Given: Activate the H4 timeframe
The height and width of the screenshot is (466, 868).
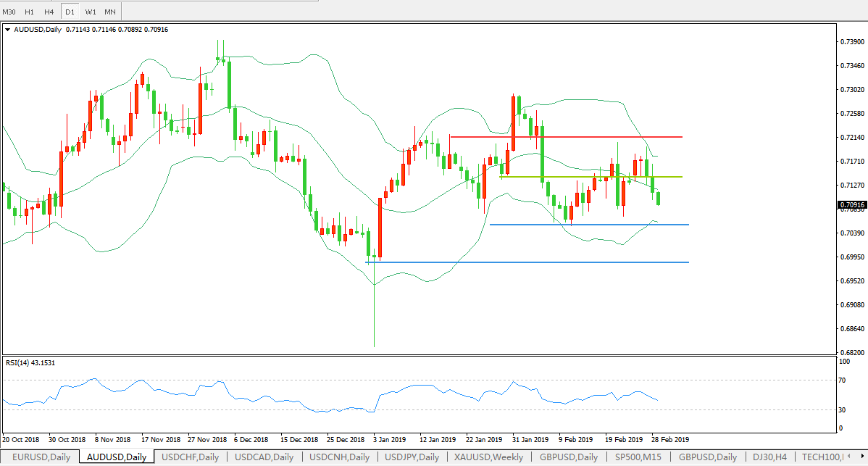Looking at the screenshot, I should tap(49, 12).
